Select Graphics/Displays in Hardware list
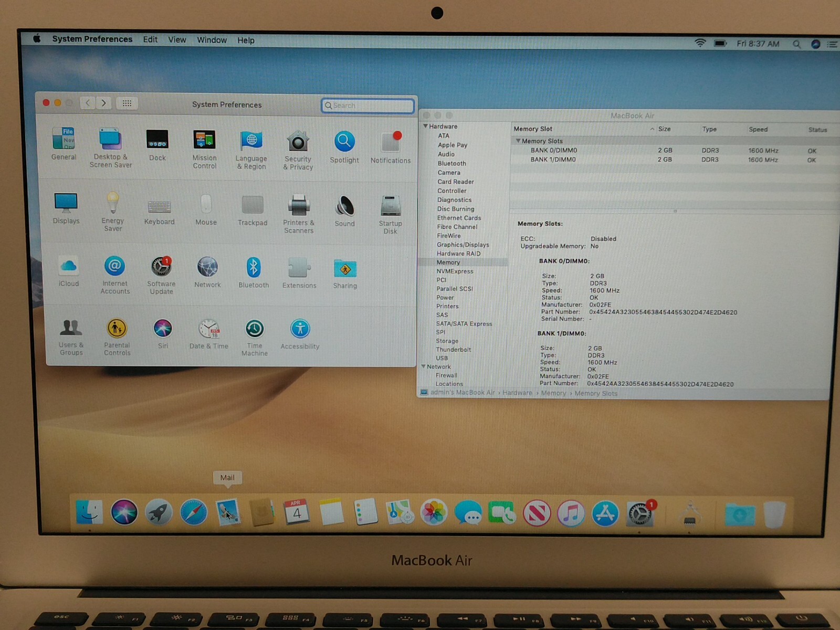The height and width of the screenshot is (630, 840). click(x=463, y=245)
